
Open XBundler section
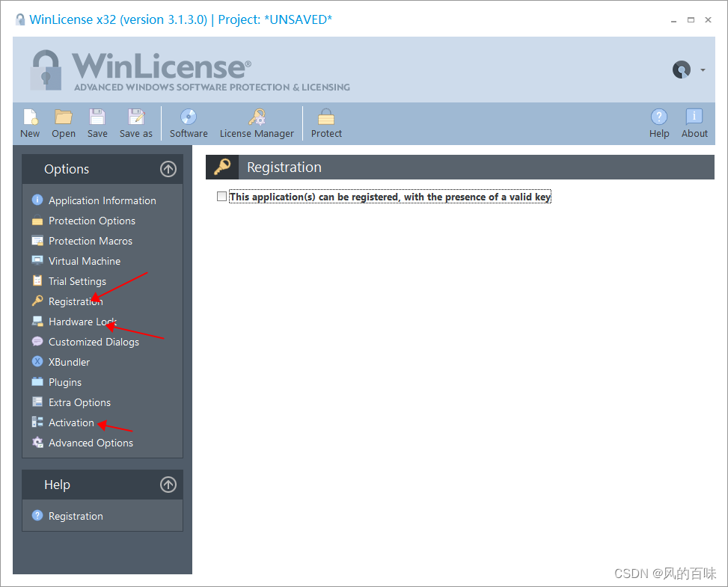69,362
